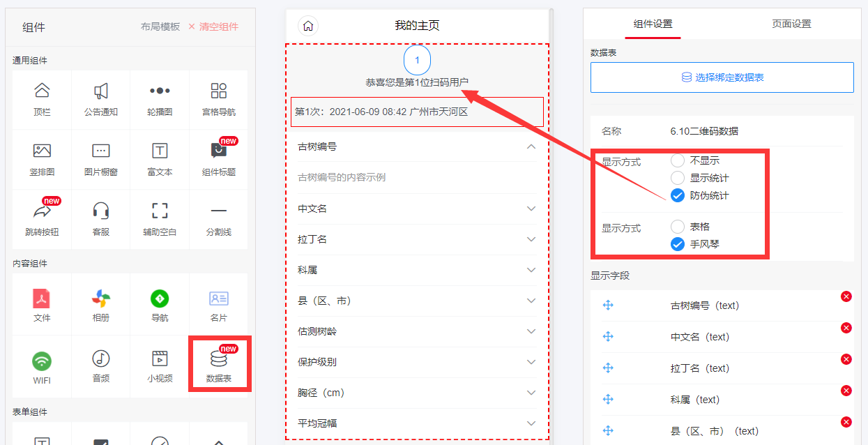This screenshot has height=445, width=868.
Task: Select the 轮播图 carousel component
Action: click(160, 98)
